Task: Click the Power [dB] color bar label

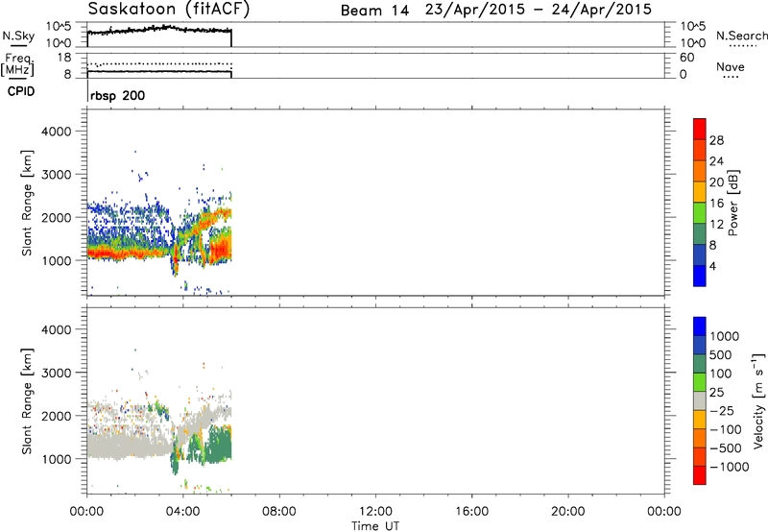Action: tap(732, 203)
